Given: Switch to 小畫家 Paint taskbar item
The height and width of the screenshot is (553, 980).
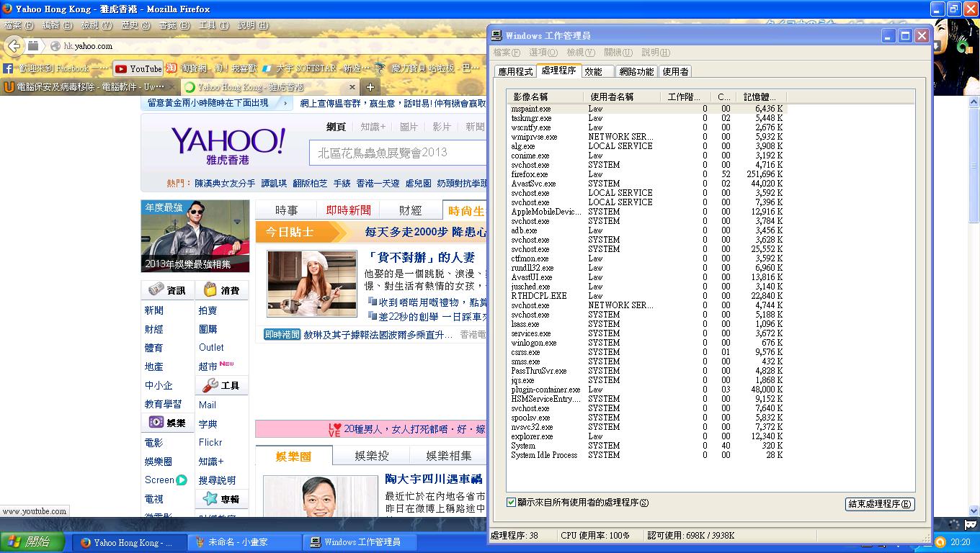Looking at the screenshot, I should (x=245, y=542).
